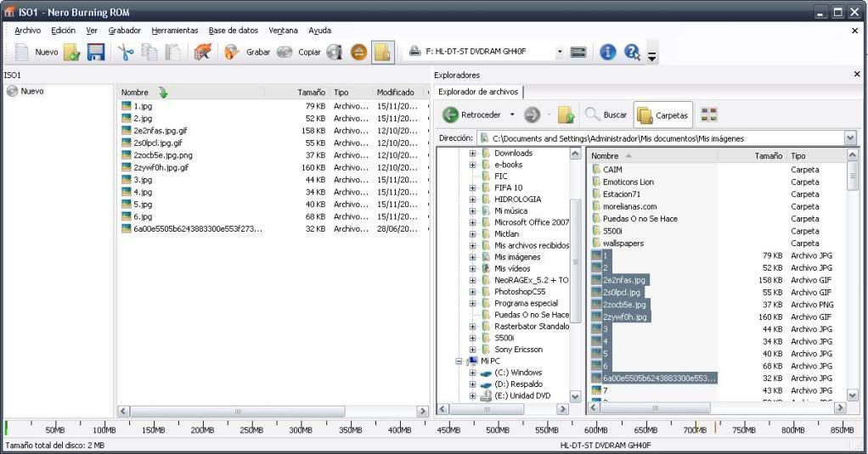Image resolution: width=868 pixels, height=454 pixels.
Task: Select the wallpapers folder in file list
Action: 623,244
